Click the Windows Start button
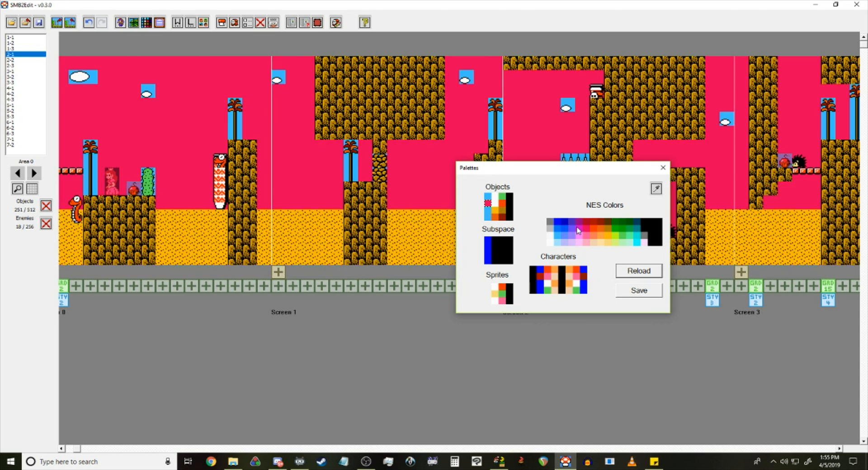Image resolution: width=868 pixels, height=470 pixels. [x=11, y=461]
